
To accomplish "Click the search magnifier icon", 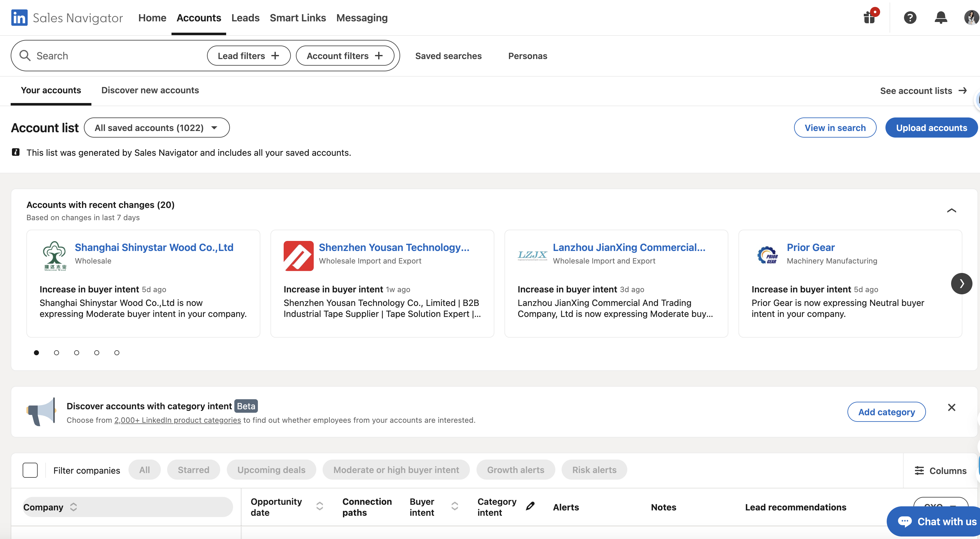I will coord(25,56).
